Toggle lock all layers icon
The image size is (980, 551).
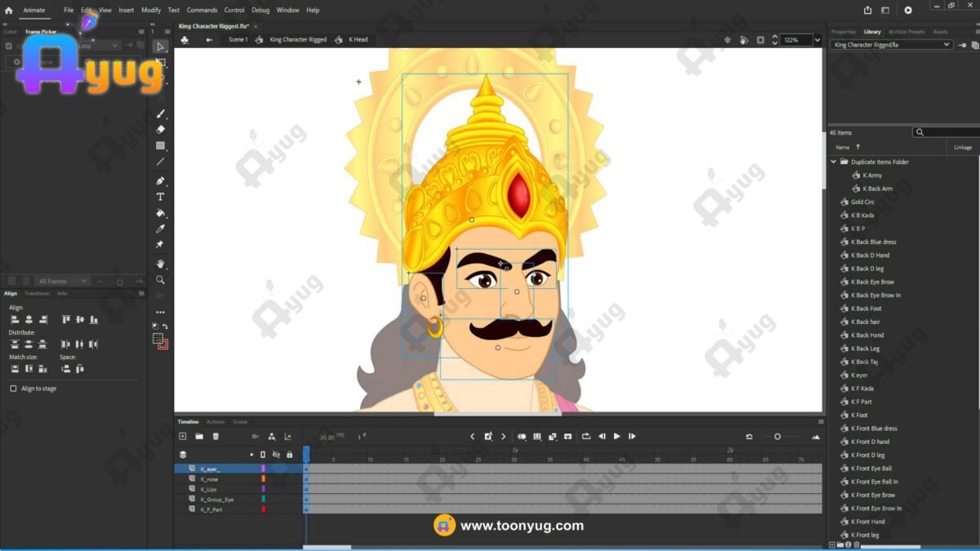tap(289, 455)
